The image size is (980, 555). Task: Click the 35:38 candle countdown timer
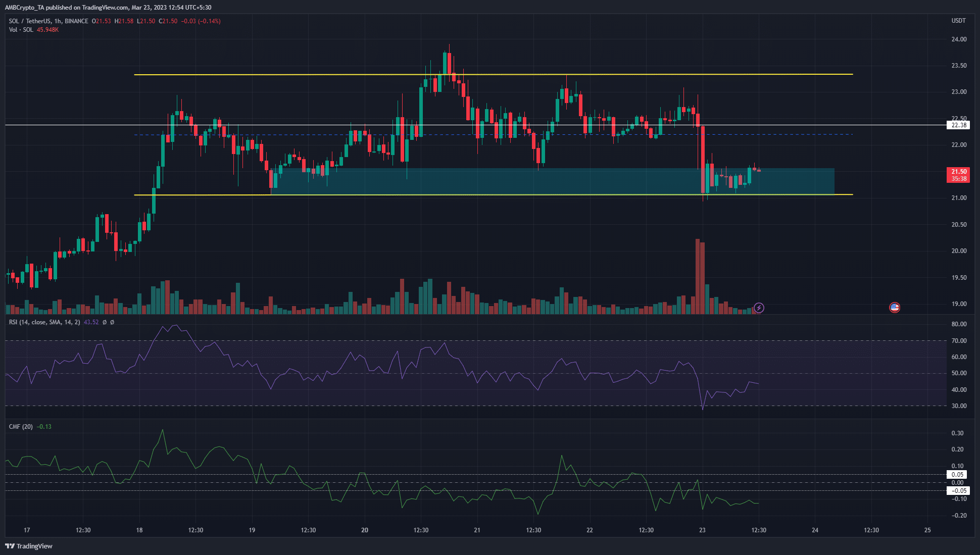(959, 179)
